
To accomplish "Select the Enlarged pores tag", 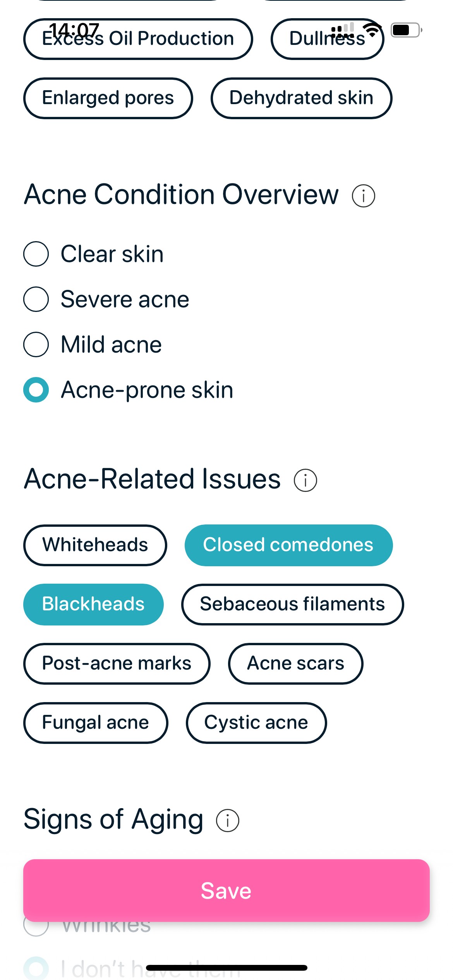I will (x=108, y=98).
